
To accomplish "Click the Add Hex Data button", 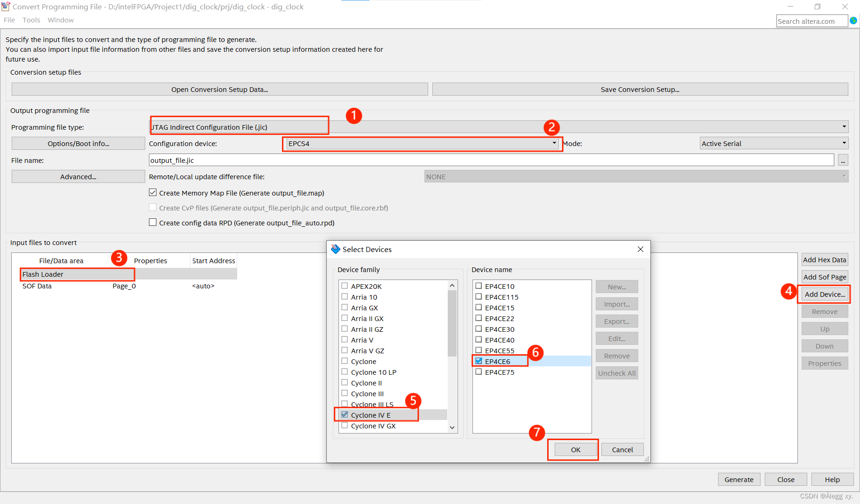I will (825, 259).
